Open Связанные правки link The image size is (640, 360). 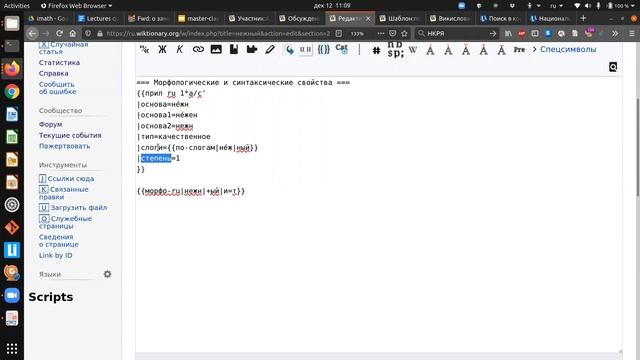tap(63, 193)
